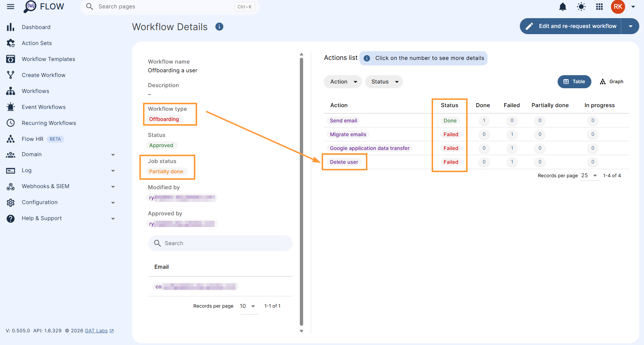This screenshot has width=644, height=345.
Task: Click the Recurring Workflows clock icon
Action: (x=11, y=123)
